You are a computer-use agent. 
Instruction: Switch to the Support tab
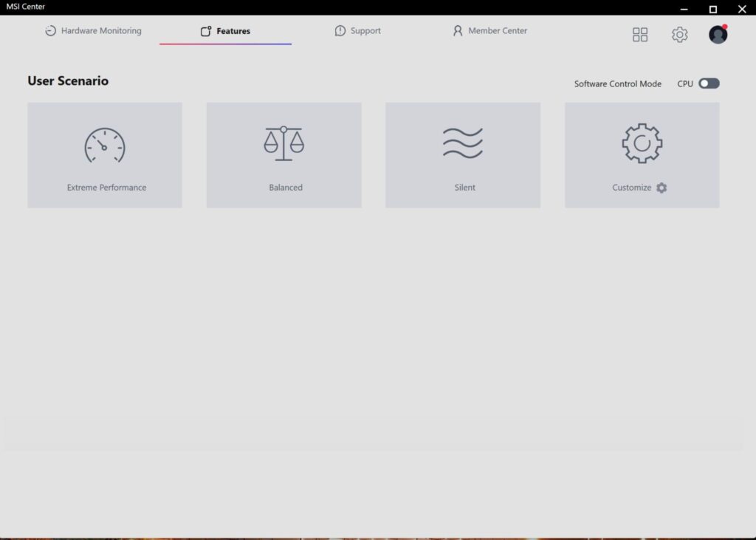pyautogui.click(x=357, y=31)
